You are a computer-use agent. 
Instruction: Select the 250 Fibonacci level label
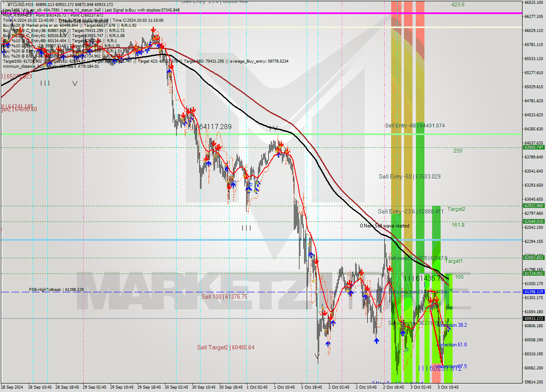(x=458, y=151)
